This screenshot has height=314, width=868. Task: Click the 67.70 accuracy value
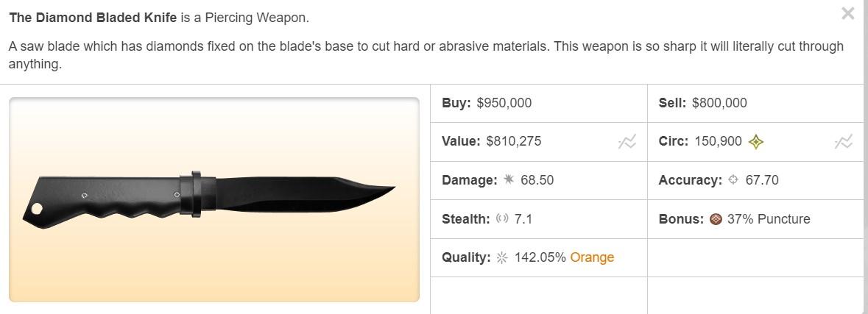click(762, 180)
